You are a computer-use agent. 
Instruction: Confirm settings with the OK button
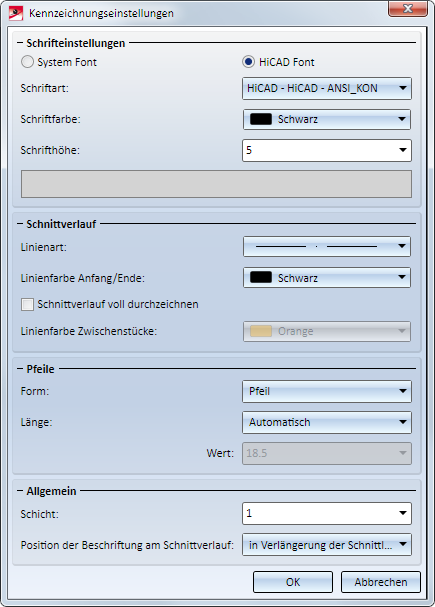(293, 582)
